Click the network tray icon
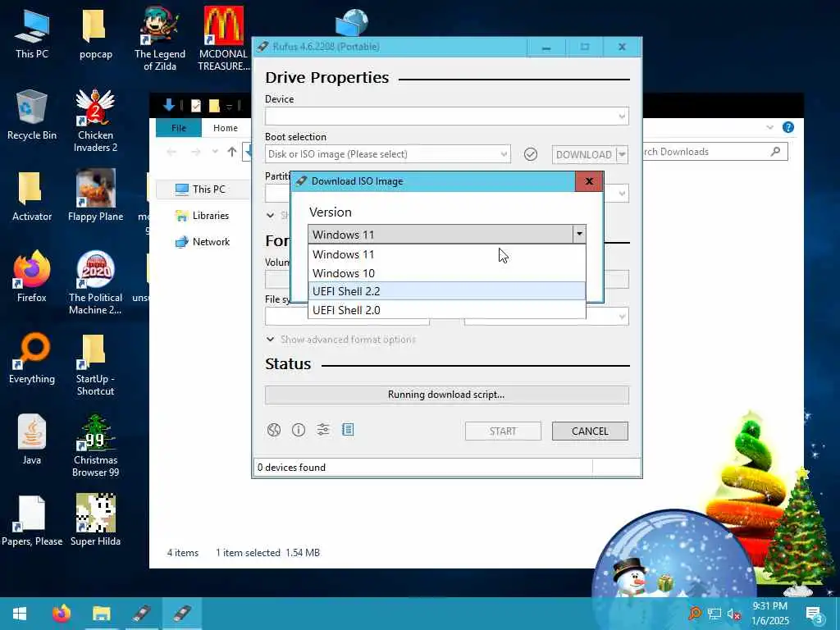Image resolution: width=840 pixels, height=630 pixels. (714, 614)
